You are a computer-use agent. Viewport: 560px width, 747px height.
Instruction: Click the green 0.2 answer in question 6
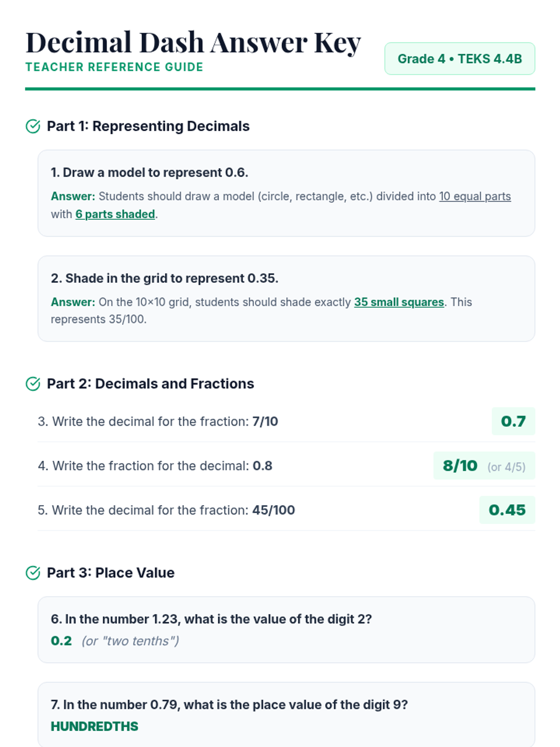[61, 641]
